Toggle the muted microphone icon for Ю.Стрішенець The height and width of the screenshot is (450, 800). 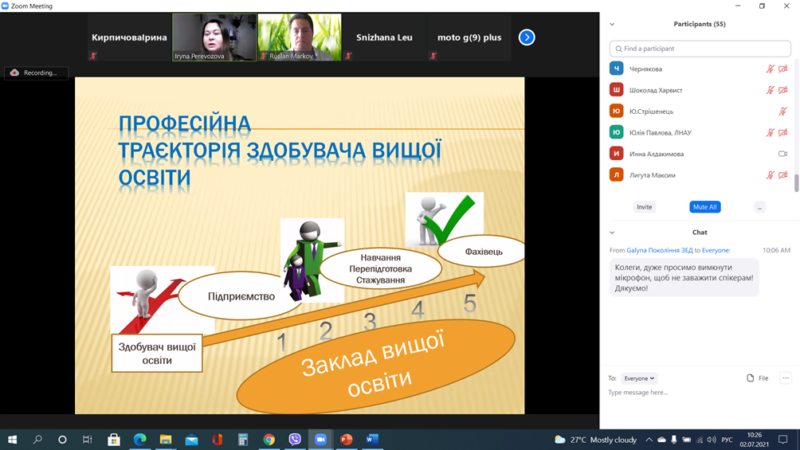pos(783,111)
